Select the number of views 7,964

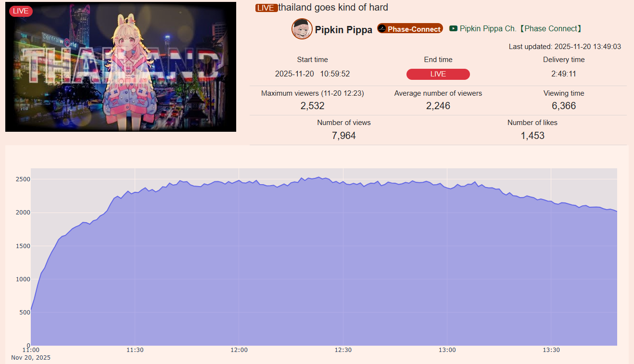pyautogui.click(x=344, y=136)
